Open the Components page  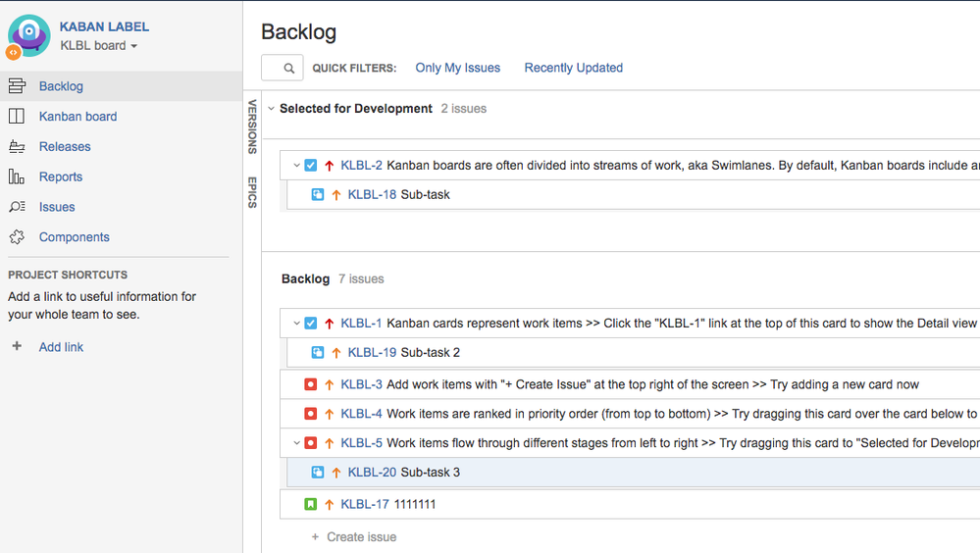coord(74,237)
